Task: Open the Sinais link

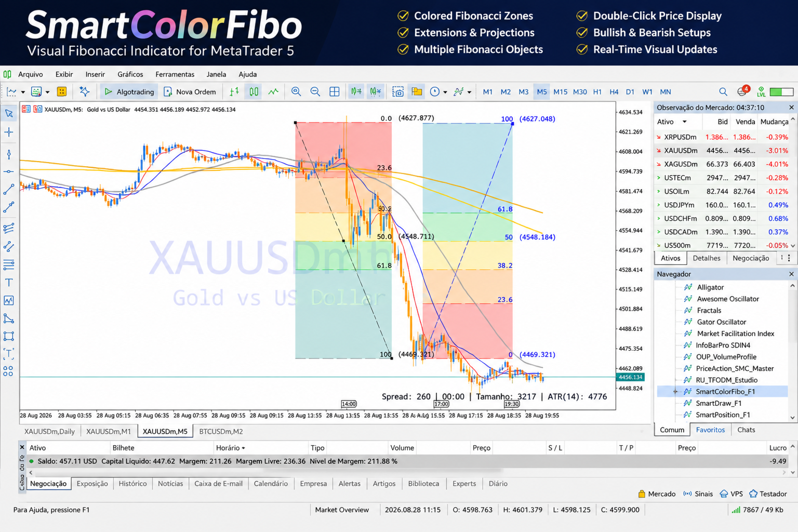Action: click(x=698, y=494)
